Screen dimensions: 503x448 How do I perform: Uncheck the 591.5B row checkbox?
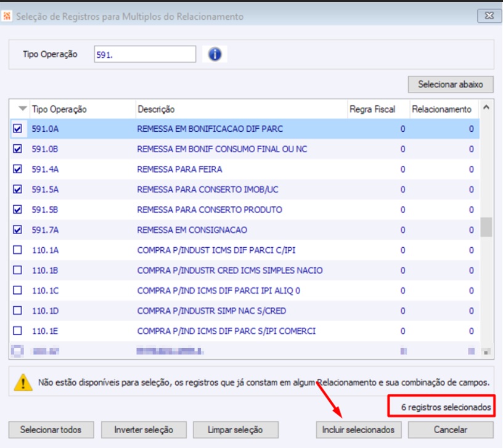tap(17, 210)
